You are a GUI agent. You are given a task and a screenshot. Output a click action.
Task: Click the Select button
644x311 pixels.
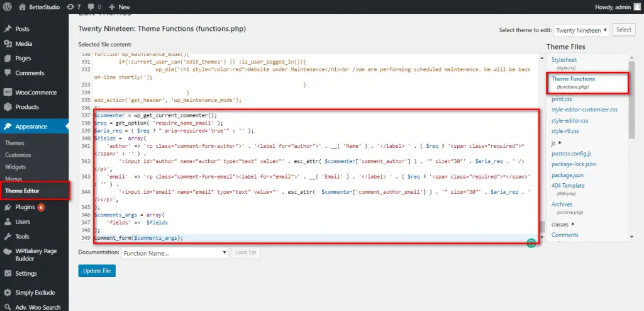624,30
